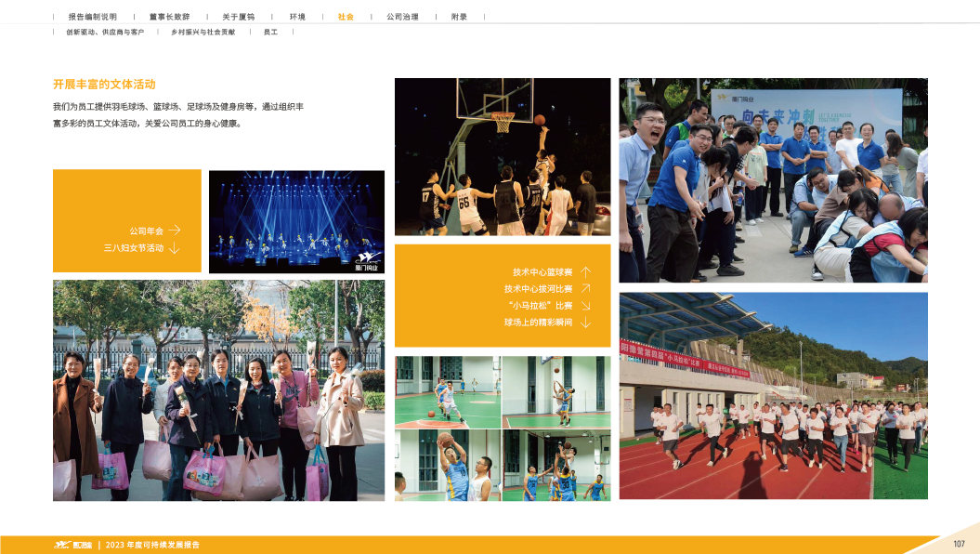Select the 员工 sub-navigation item
Image resolution: width=980 pixels, height=554 pixels.
click(270, 32)
